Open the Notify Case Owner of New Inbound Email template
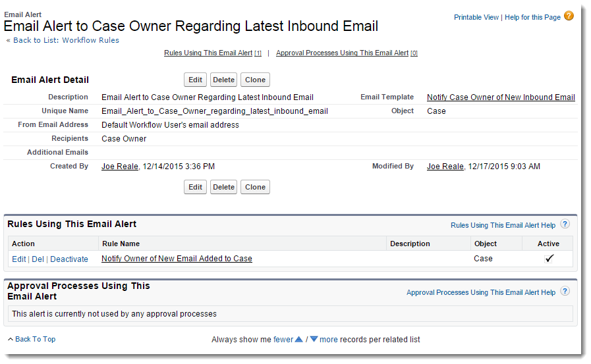This screenshot has width=591, height=364. click(x=501, y=97)
